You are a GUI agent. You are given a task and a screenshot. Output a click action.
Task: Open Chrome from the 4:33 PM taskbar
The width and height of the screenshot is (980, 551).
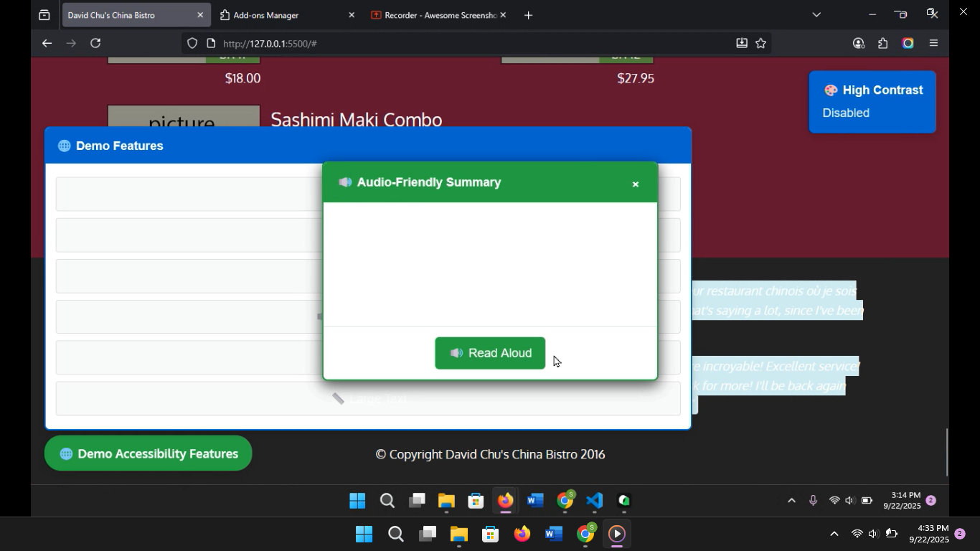[x=585, y=534]
